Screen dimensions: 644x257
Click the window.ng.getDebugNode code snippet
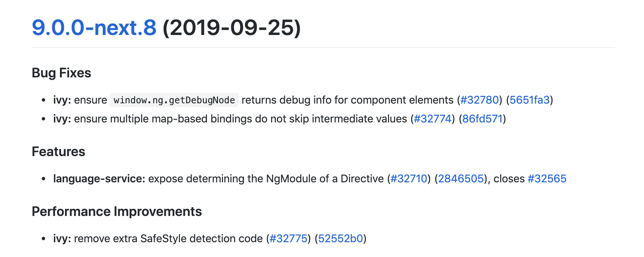click(x=174, y=100)
